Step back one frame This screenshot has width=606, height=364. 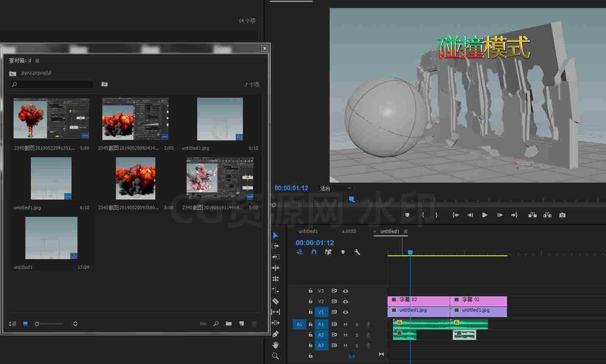(470, 215)
